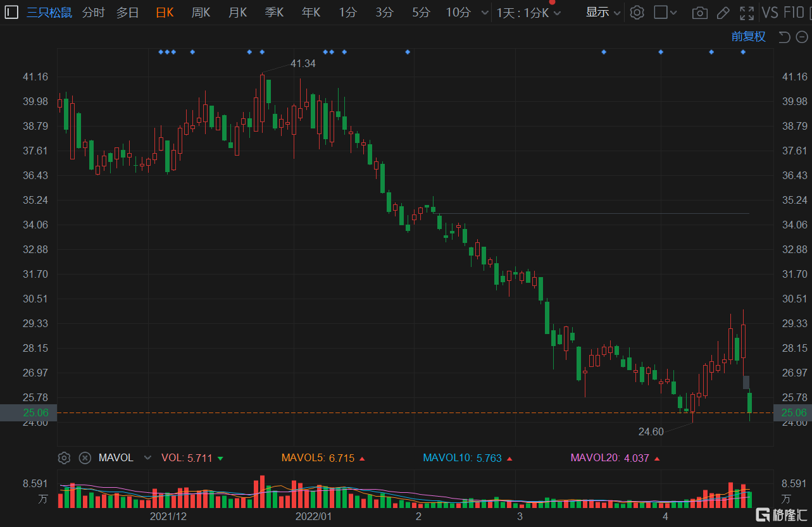Select the 季K quarterly candlestick tab

point(275,13)
